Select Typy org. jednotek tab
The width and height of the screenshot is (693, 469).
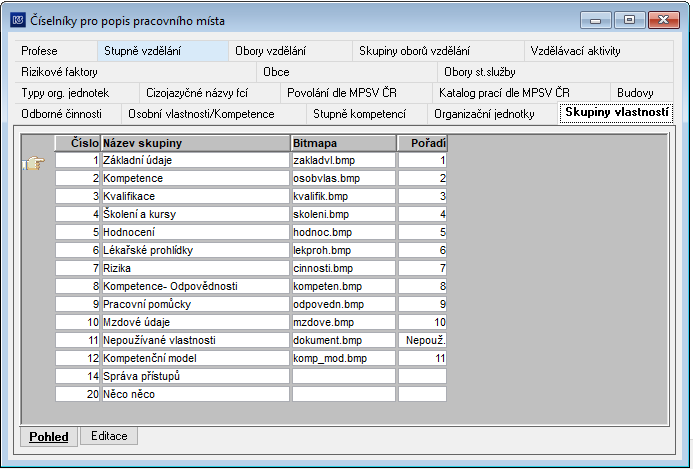(x=77, y=93)
